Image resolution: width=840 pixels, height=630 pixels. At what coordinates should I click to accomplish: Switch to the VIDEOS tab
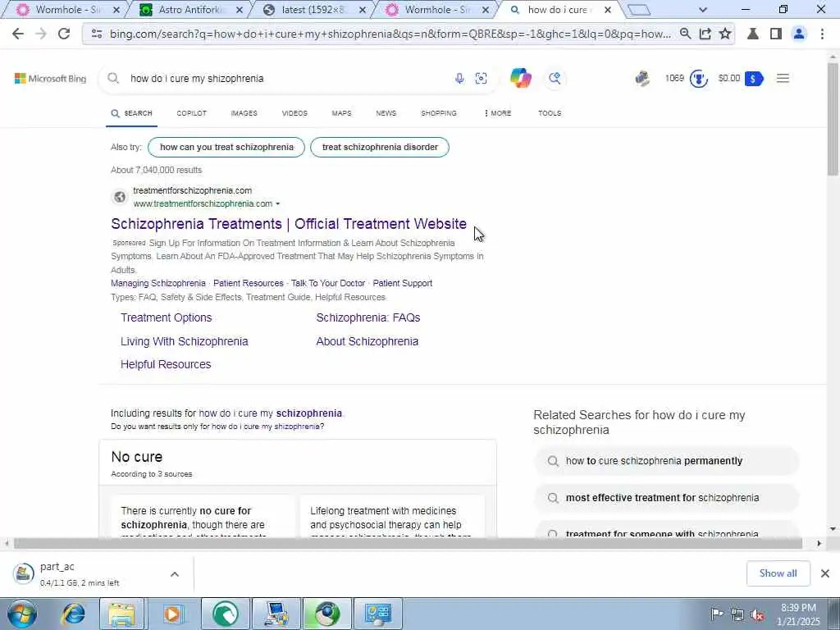pyautogui.click(x=294, y=113)
